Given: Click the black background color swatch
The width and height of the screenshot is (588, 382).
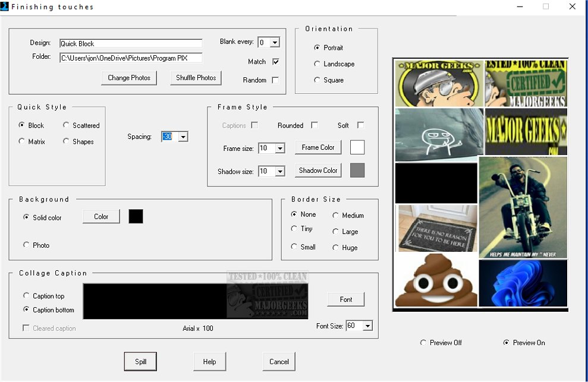Looking at the screenshot, I should pos(136,216).
